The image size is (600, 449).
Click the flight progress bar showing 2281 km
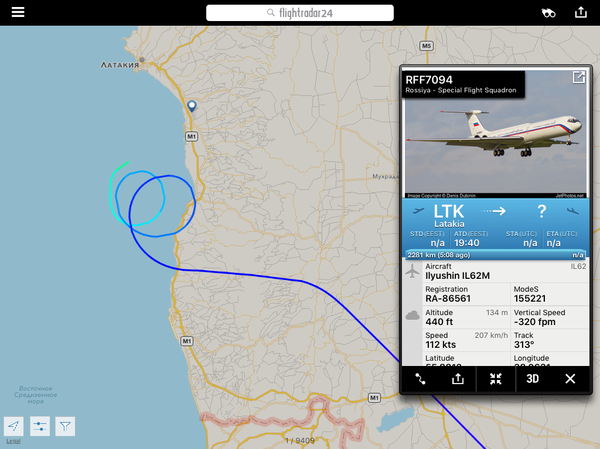pos(496,255)
